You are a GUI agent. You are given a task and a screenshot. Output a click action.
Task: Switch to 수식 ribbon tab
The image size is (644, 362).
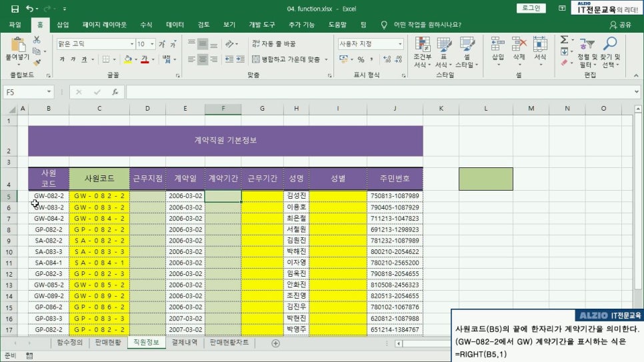pyautogui.click(x=146, y=25)
